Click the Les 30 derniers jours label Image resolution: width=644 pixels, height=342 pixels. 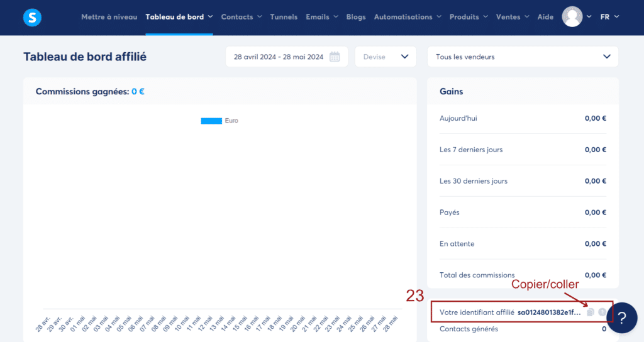point(474,181)
